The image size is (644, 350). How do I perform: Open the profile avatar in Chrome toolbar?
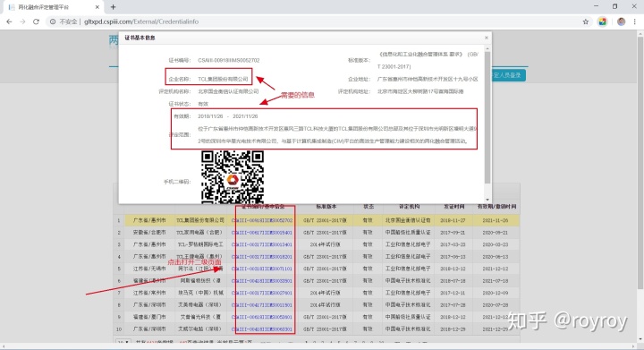coord(621,21)
